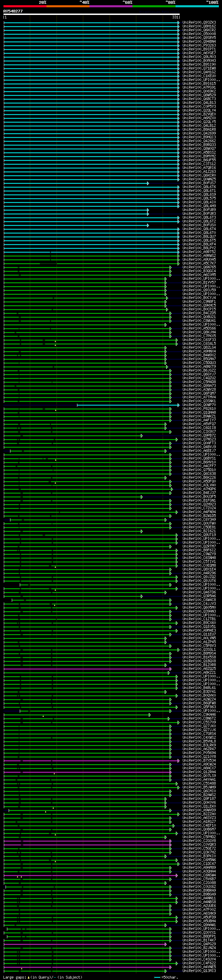Select the UniRef100_Q82LG4 label

coord(199,348)
